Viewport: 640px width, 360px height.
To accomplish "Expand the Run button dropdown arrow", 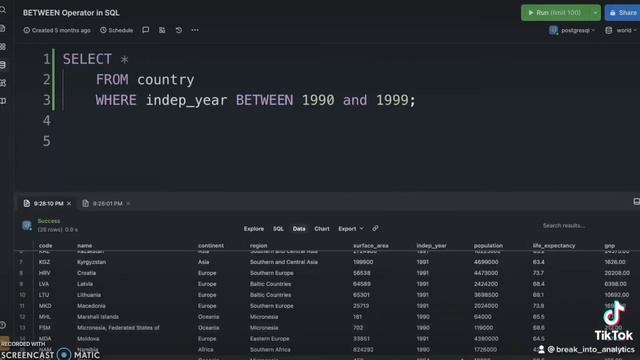I will click(596, 13).
